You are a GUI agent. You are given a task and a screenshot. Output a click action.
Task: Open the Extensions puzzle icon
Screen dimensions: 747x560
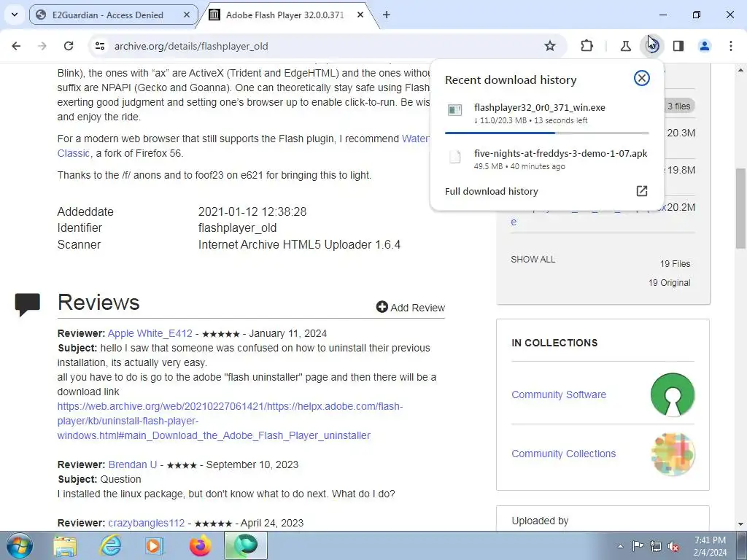[587, 46]
